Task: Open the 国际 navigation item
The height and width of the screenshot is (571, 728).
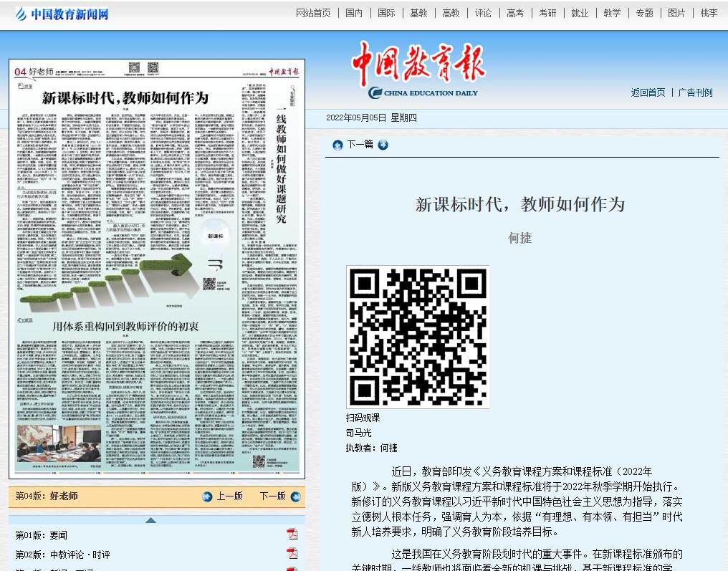Action: [x=386, y=13]
